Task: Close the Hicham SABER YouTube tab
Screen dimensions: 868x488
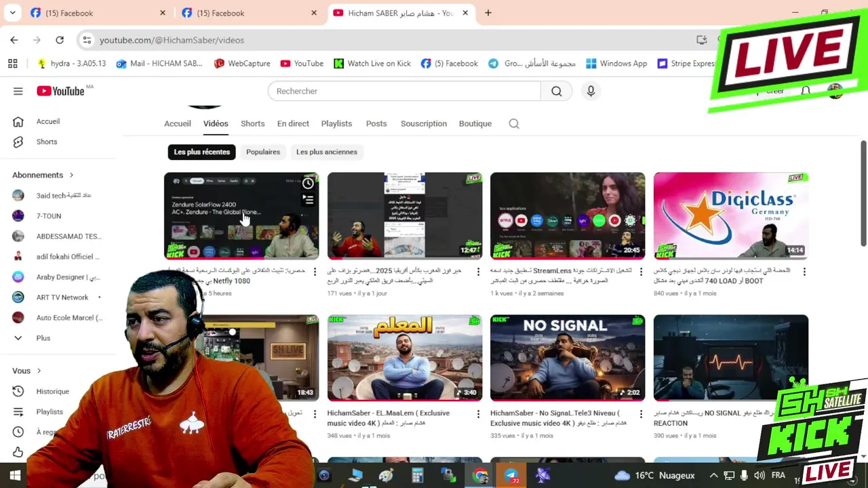Action: [465, 13]
